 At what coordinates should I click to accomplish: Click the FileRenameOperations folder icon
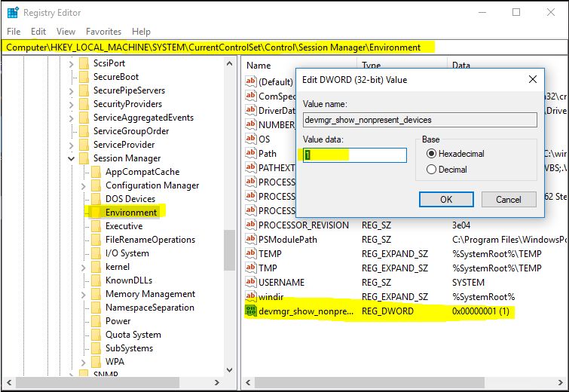(x=96, y=240)
